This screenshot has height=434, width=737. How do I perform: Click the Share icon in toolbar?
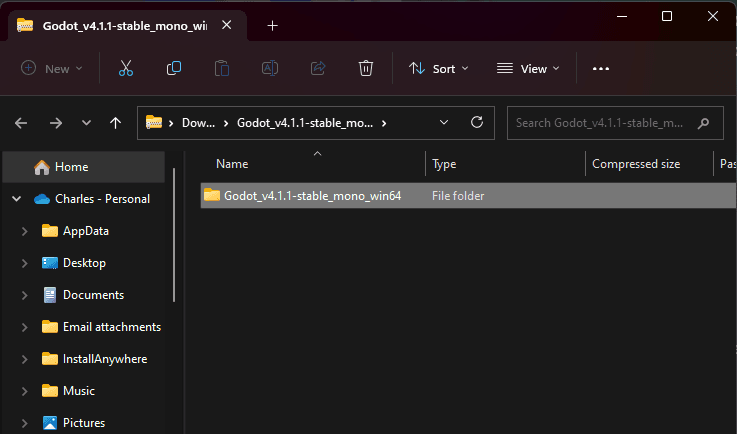tap(318, 68)
